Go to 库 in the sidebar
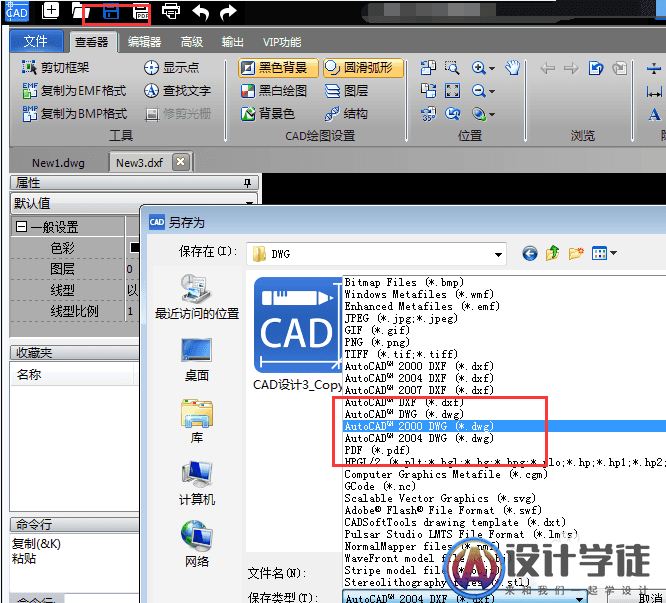Screen dimensions: 666x603 click(x=197, y=422)
